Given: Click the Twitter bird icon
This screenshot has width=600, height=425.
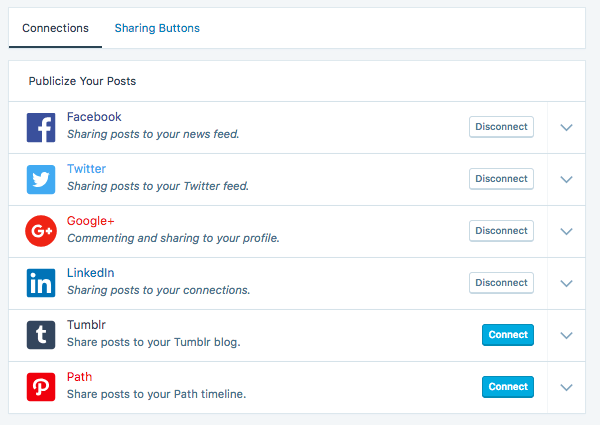Looking at the screenshot, I should point(41,179).
